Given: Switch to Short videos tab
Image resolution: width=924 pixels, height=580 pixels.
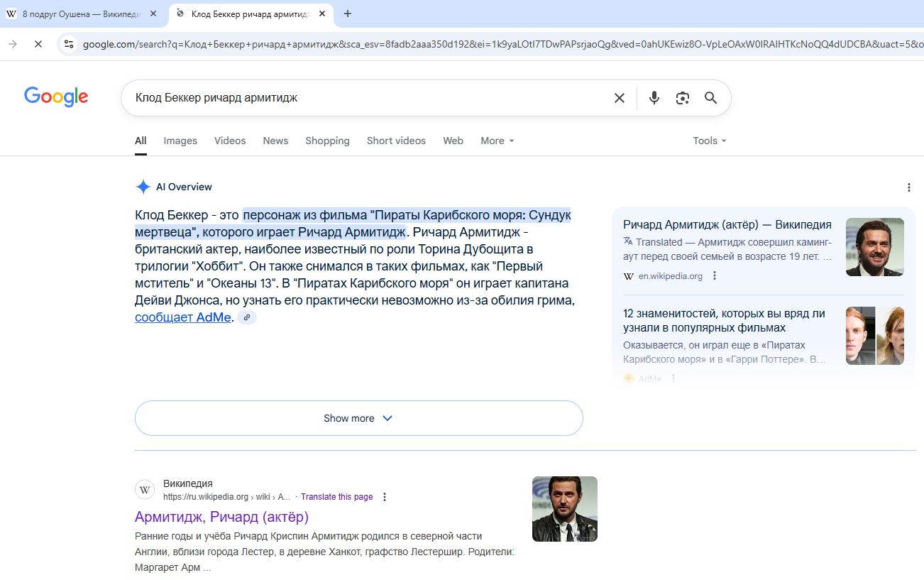Looking at the screenshot, I should [396, 141].
